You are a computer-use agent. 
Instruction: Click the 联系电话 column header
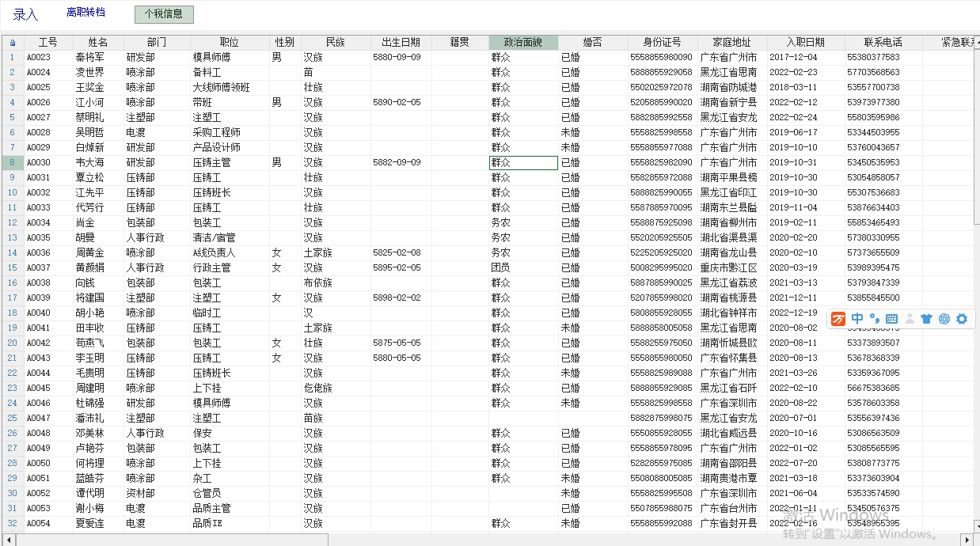pos(883,43)
